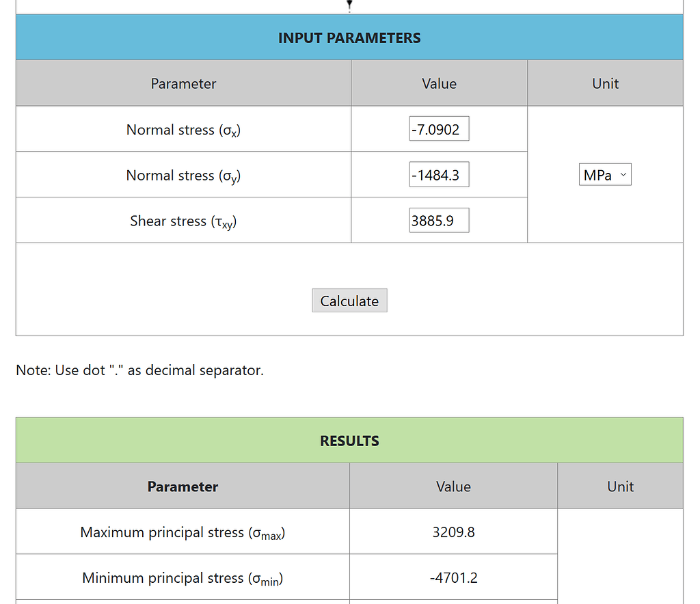Click the Value header in the input table
This screenshot has width=700, height=604.
pyautogui.click(x=439, y=83)
